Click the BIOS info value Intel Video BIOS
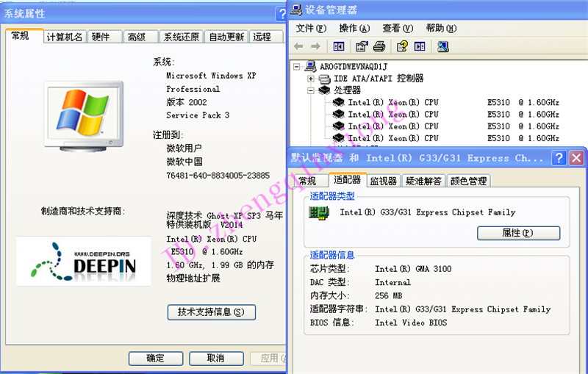The image size is (588, 374). [x=411, y=323]
